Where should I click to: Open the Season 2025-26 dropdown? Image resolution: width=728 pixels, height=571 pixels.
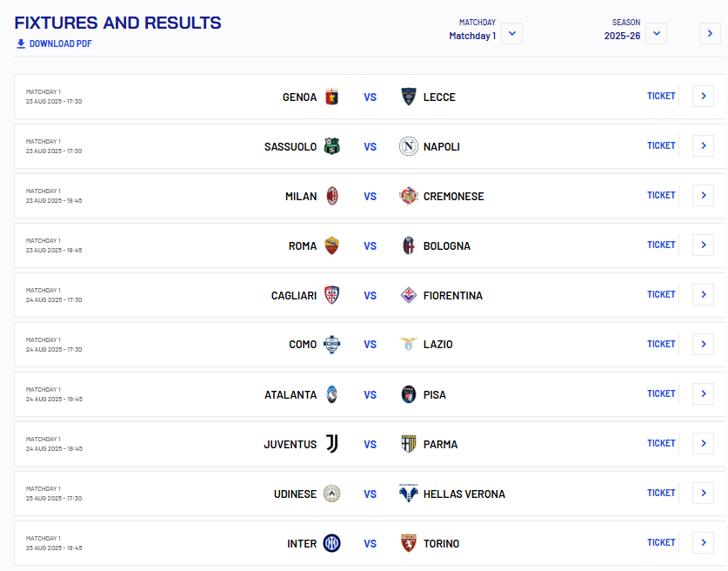[x=656, y=34]
